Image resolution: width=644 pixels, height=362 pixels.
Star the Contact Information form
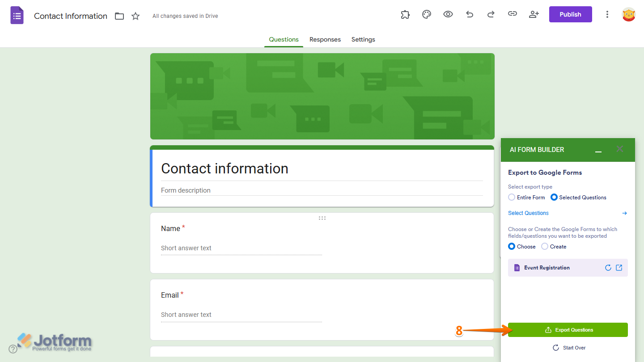click(135, 16)
